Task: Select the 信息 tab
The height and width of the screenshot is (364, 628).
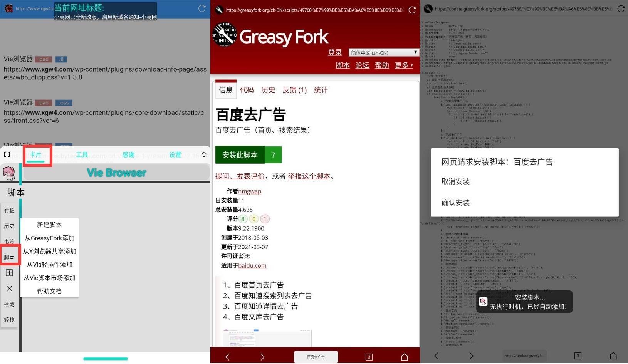Action: (x=226, y=90)
